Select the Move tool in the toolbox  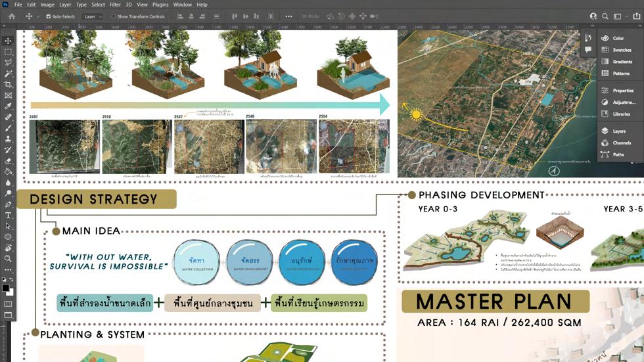click(x=8, y=41)
